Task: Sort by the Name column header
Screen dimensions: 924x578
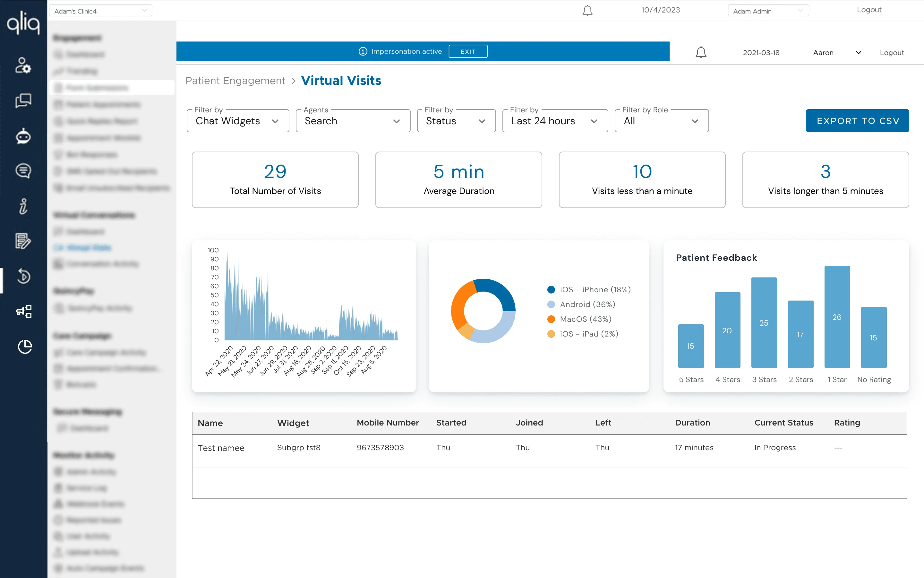Action: pos(210,423)
